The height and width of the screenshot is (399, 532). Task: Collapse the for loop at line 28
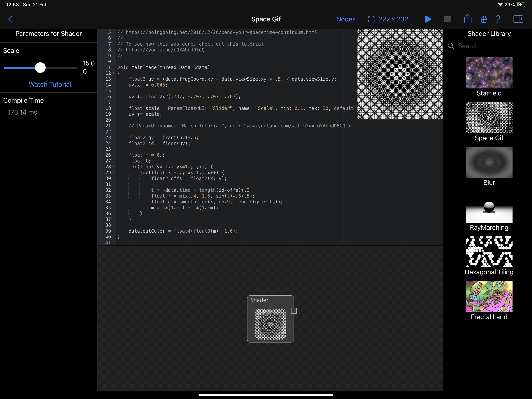[x=114, y=167]
